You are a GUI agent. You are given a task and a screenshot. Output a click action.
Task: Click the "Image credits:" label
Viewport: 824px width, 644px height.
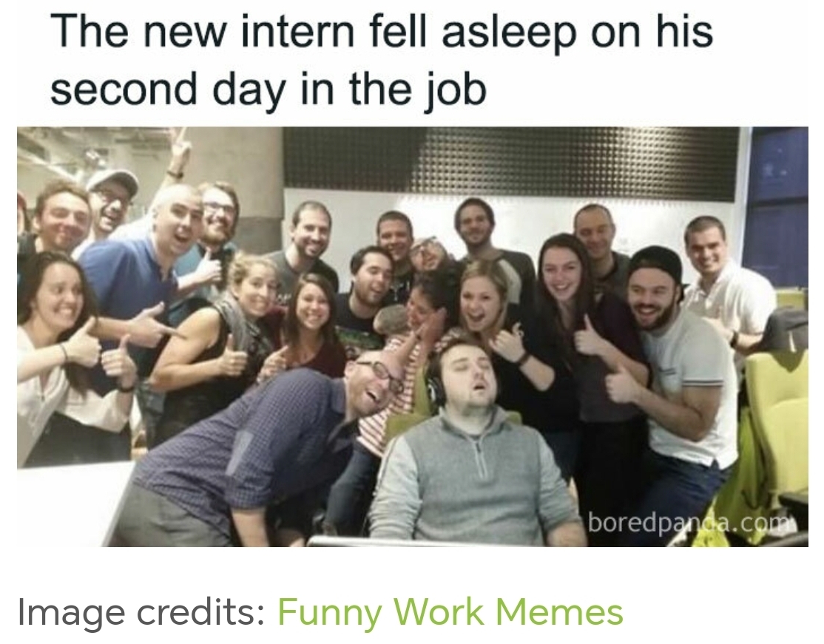141,612
